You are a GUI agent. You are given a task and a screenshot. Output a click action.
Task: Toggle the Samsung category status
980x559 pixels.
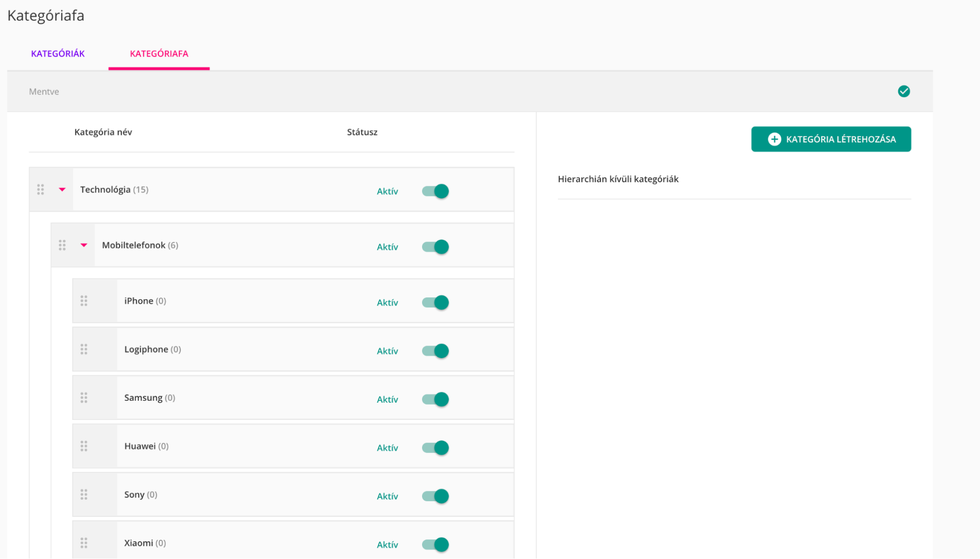pyautogui.click(x=435, y=399)
